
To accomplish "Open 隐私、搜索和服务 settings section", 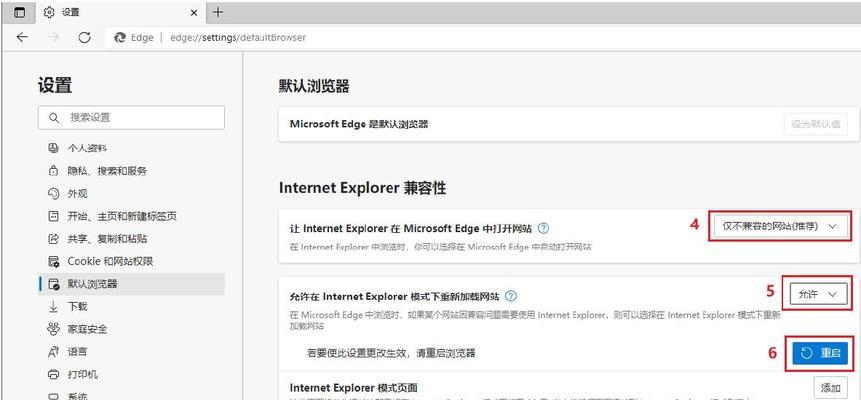I will click(131, 171).
